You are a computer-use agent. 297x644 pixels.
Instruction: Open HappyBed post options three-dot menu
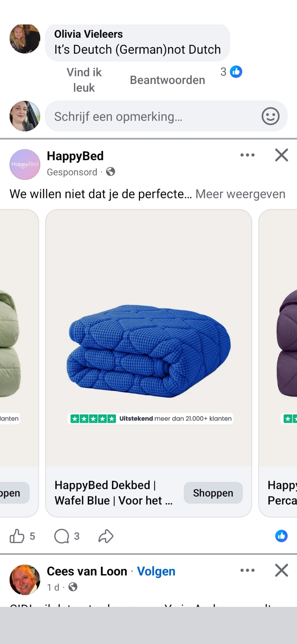pyautogui.click(x=247, y=155)
